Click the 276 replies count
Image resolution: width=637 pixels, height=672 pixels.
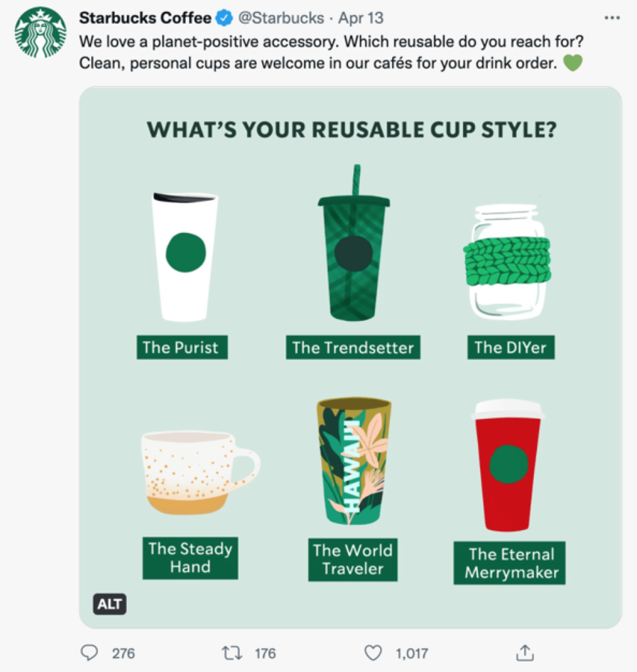pyautogui.click(x=118, y=653)
